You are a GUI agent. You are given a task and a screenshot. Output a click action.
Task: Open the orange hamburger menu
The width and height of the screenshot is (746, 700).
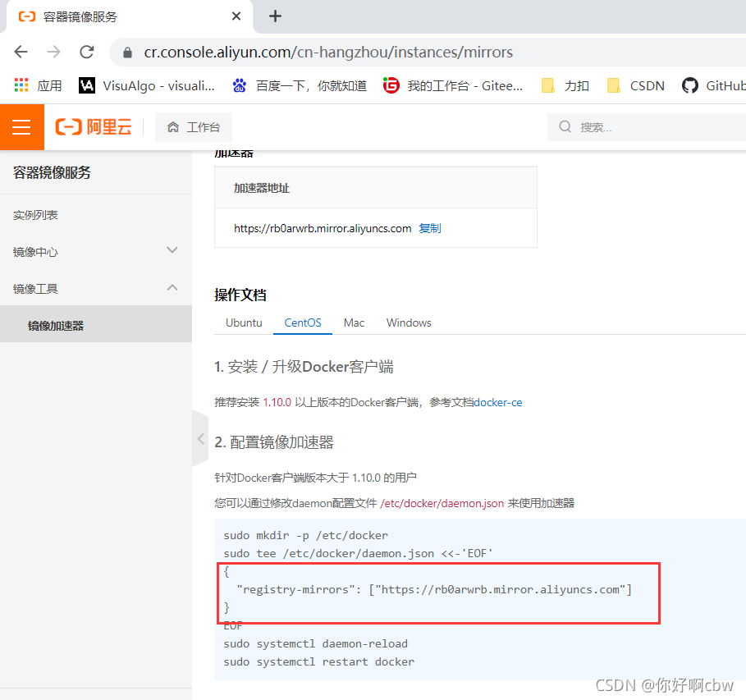coord(21,127)
